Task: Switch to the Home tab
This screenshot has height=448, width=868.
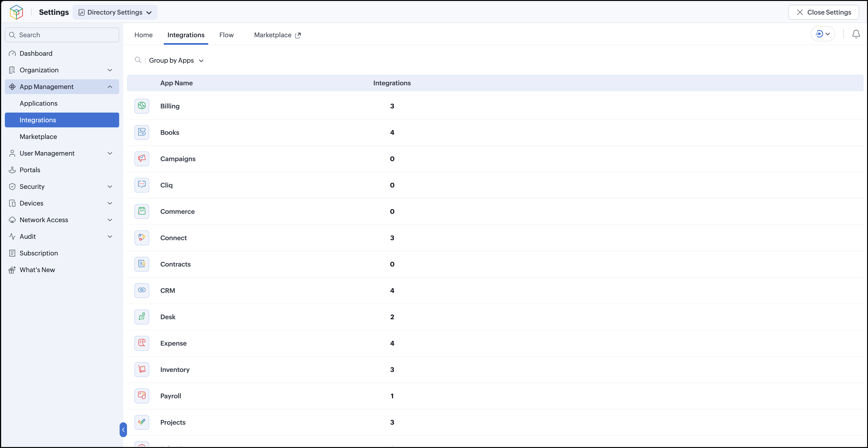Action: click(143, 35)
